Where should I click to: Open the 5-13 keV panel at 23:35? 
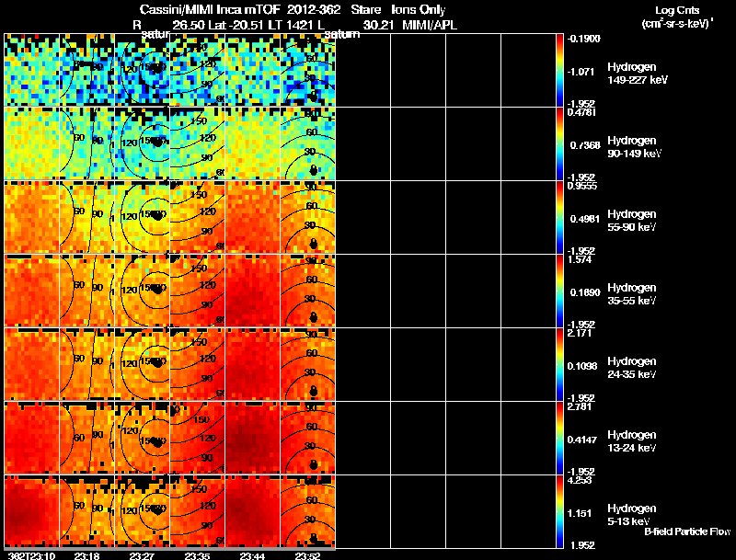[x=197, y=511]
